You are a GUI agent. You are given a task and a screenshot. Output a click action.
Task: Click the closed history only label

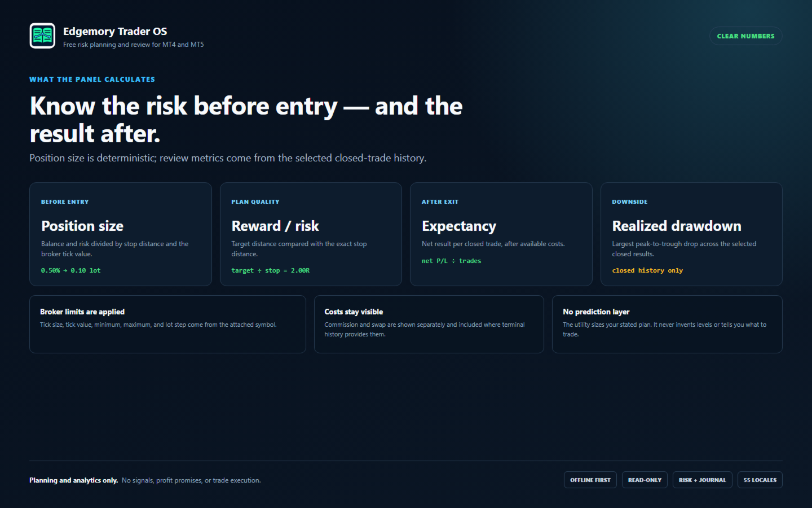pyautogui.click(x=647, y=271)
